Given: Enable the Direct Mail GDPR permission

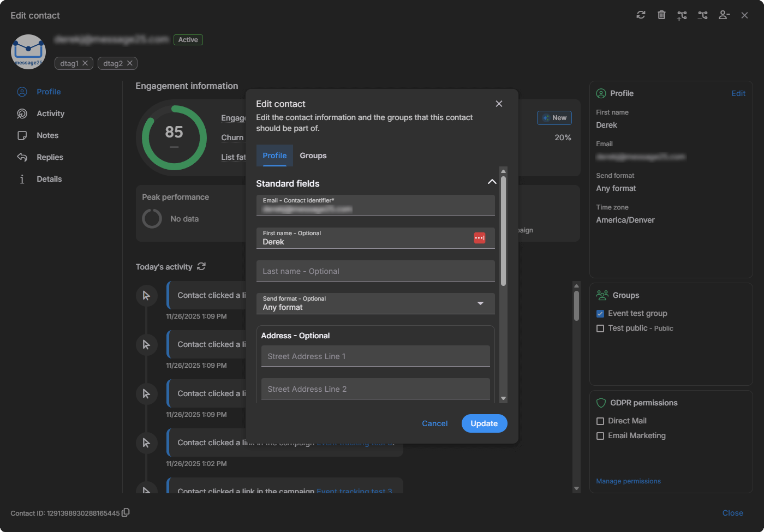Looking at the screenshot, I should coord(600,421).
